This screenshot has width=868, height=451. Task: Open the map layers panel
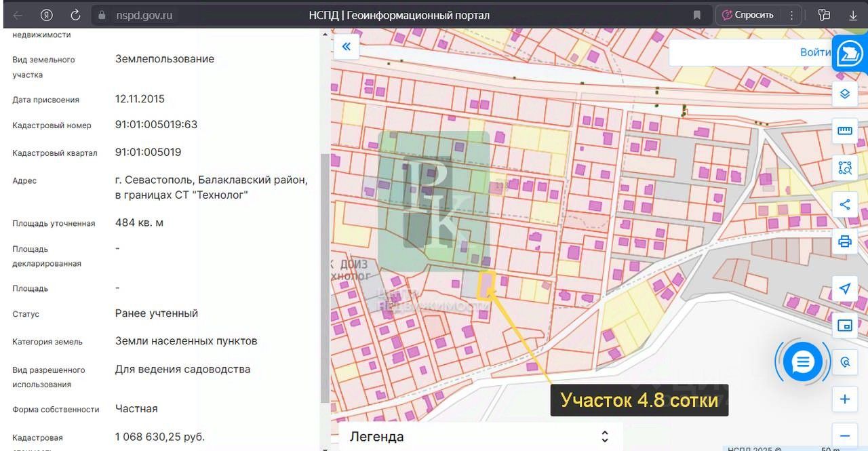tap(844, 94)
